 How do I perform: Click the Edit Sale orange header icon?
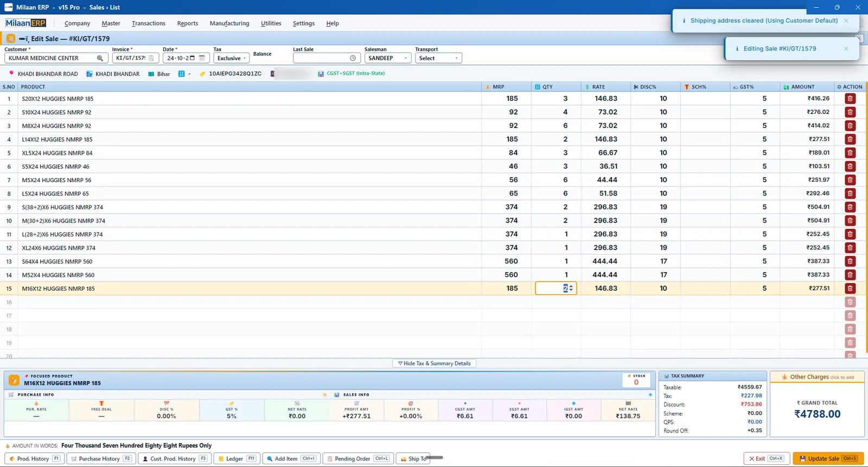[x=10, y=39]
